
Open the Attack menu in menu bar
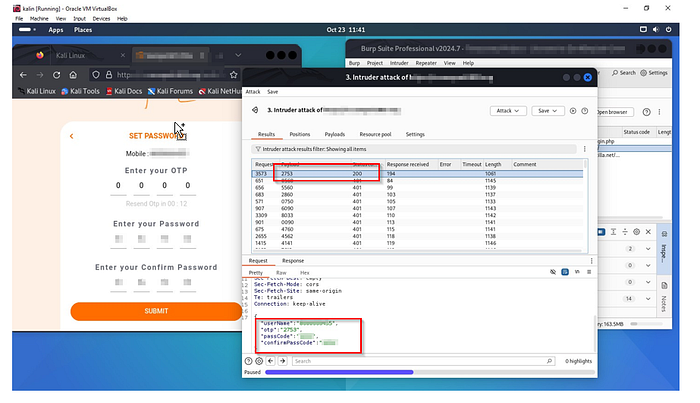[253, 91]
